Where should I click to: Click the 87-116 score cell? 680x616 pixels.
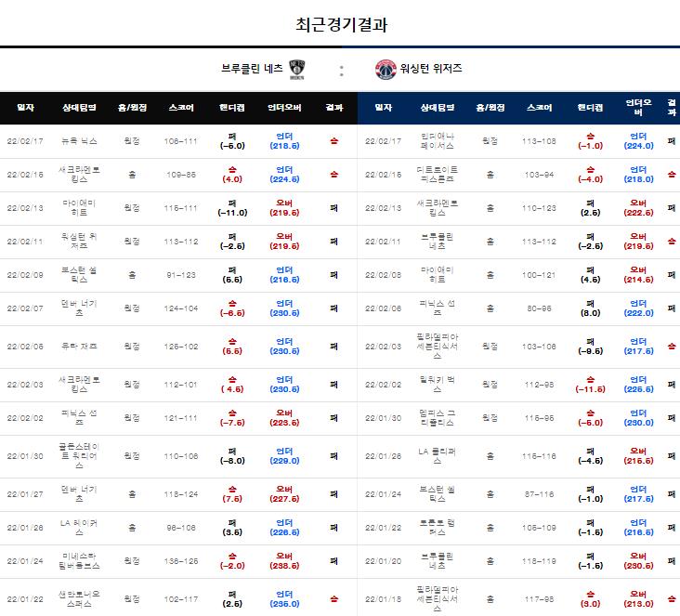[539, 494]
